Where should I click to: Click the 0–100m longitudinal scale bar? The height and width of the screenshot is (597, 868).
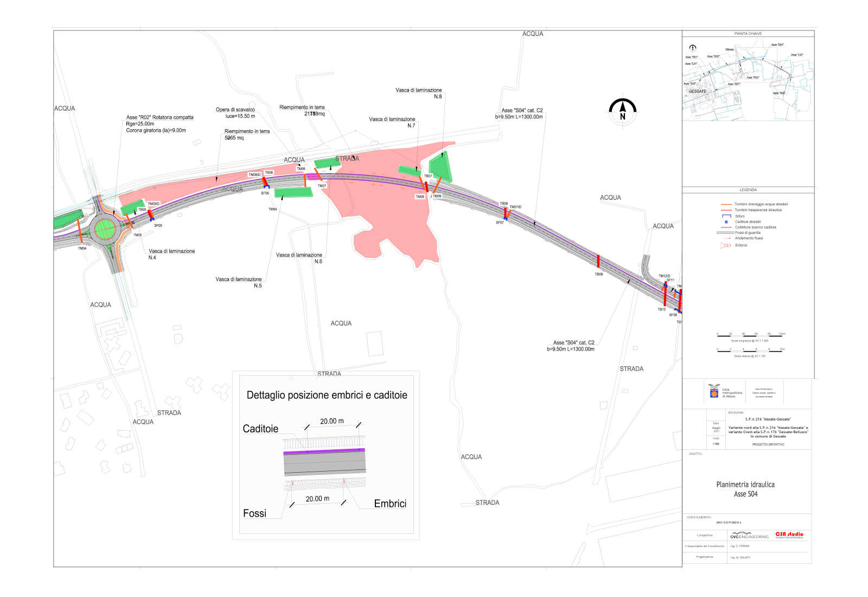(x=750, y=336)
